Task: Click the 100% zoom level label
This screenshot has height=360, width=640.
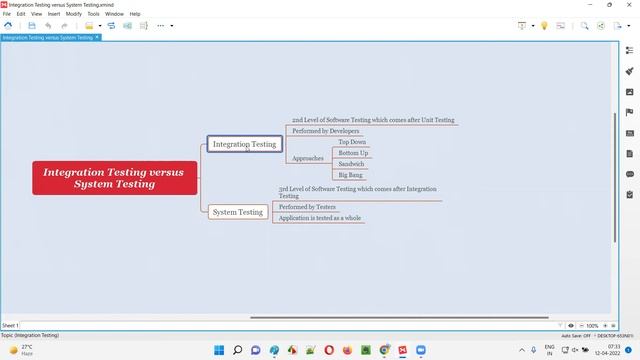Action: (592, 326)
